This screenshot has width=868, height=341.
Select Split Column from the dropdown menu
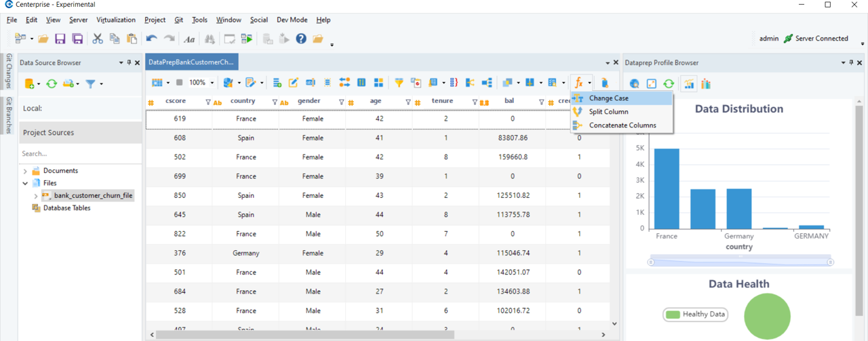[608, 112]
